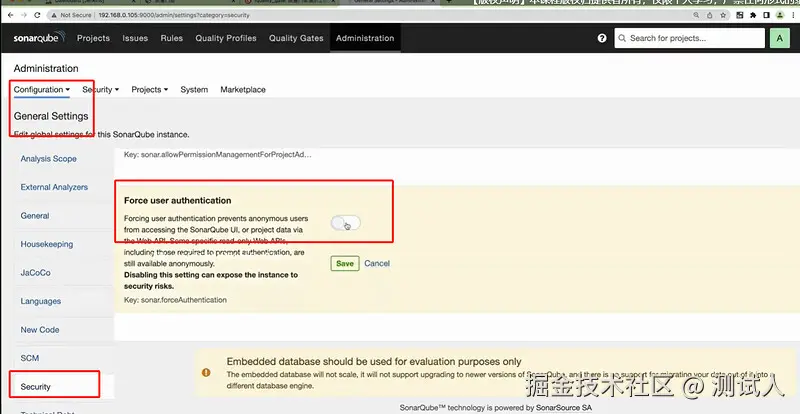
Task: Expand the Configuration dropdown
Action: tap(42, 89)
